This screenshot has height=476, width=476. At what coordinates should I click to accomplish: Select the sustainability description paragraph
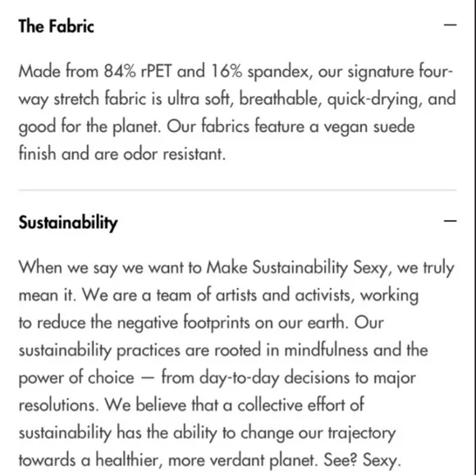(236, 364)
